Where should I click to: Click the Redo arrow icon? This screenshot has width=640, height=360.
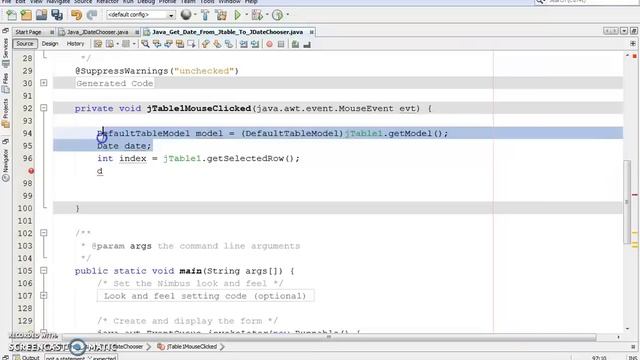click(92, 15)
